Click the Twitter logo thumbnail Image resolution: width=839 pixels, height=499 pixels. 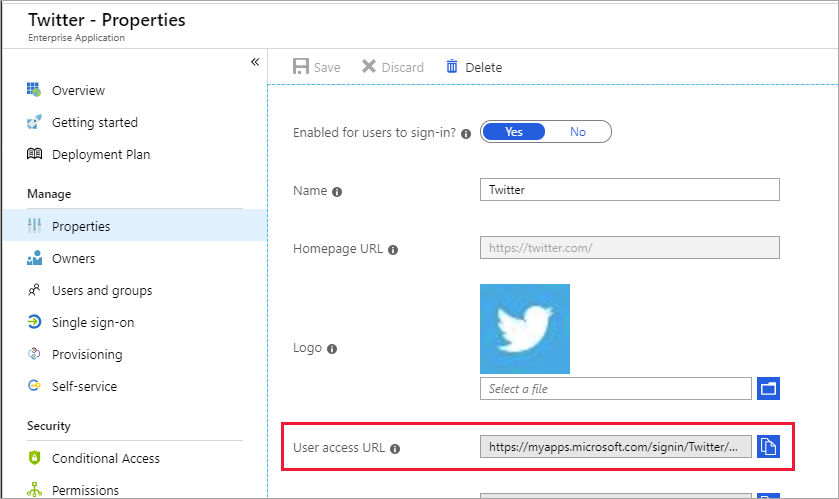[525, 329]
